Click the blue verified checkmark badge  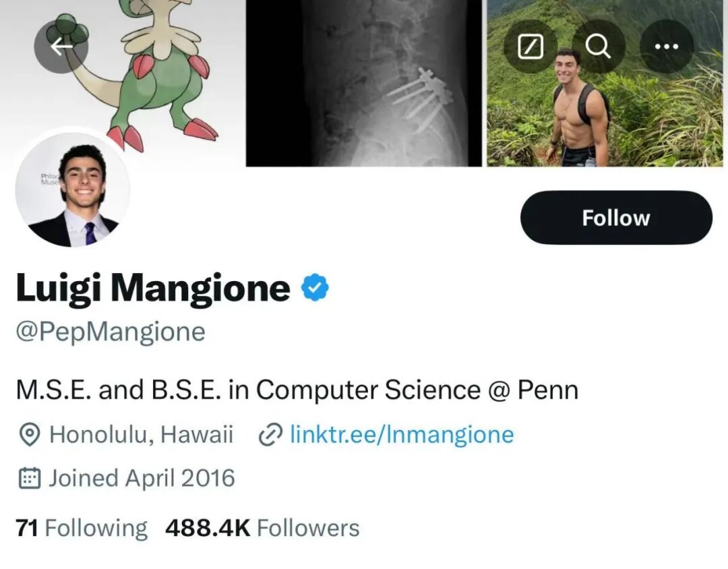click(x=315, y=287)
